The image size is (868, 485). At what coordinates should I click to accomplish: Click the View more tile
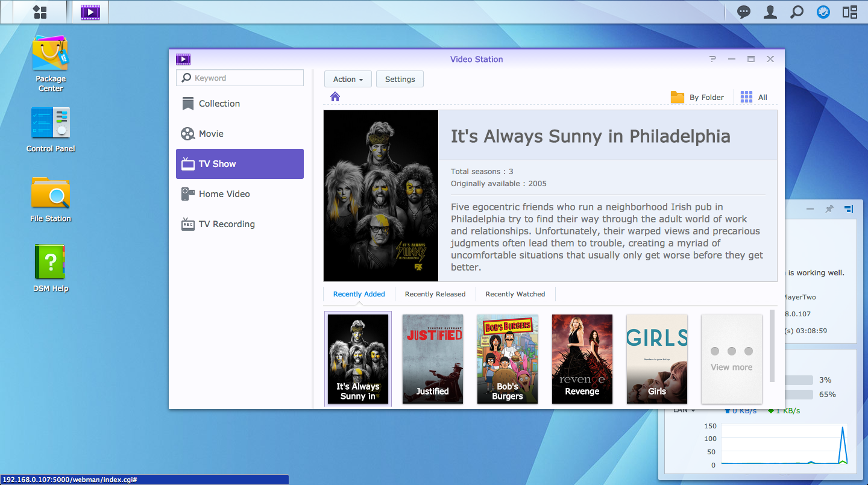(732, 359)
